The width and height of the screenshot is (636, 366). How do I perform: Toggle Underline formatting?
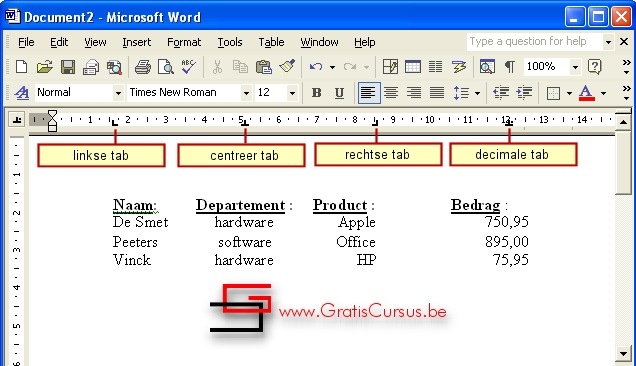tap(339, 93)
